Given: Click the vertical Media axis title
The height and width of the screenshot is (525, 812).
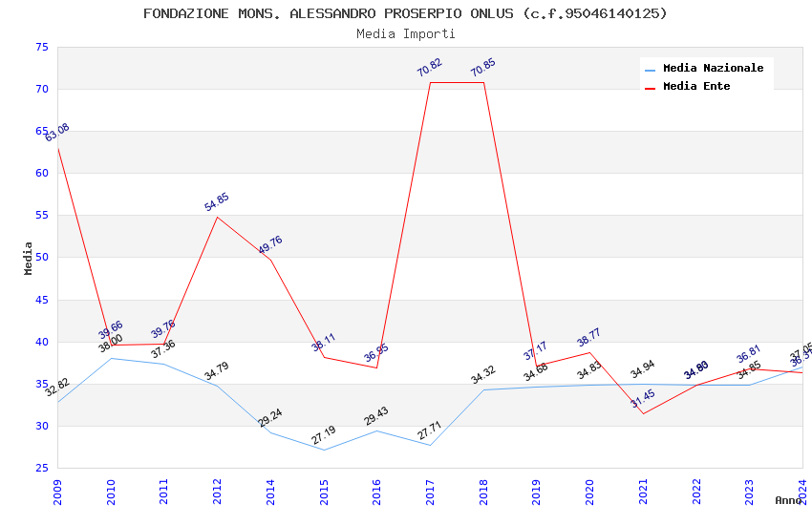Looking at the screenshot, I should pyautogui.click(x=28, y=258).
